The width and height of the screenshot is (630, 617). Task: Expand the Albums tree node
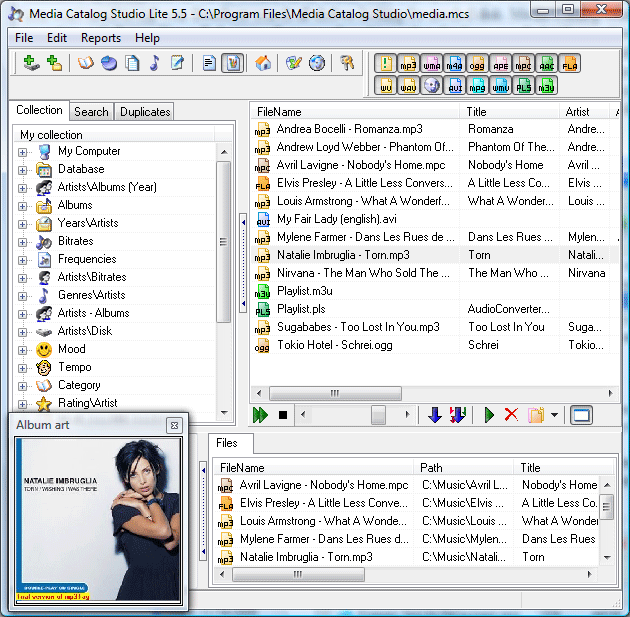coord(22,206)
